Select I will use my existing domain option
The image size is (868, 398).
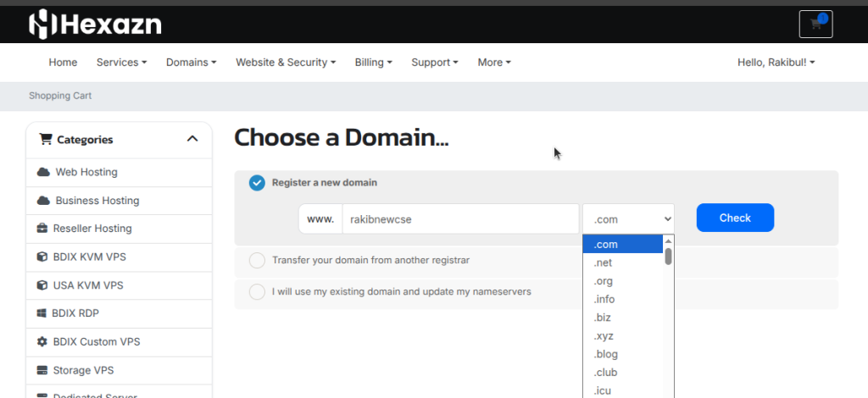(x=257, y=291)
